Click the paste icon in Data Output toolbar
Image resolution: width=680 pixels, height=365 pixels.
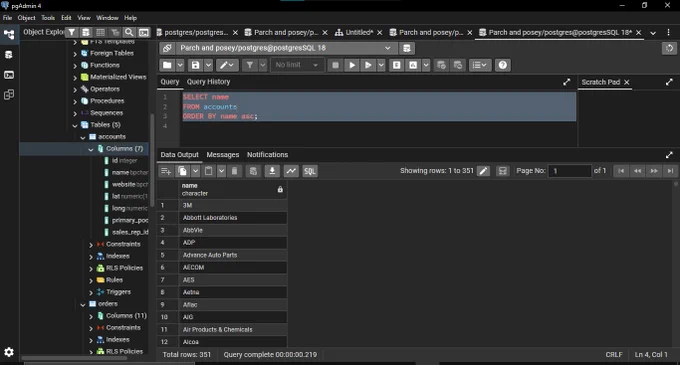point(209,171)
